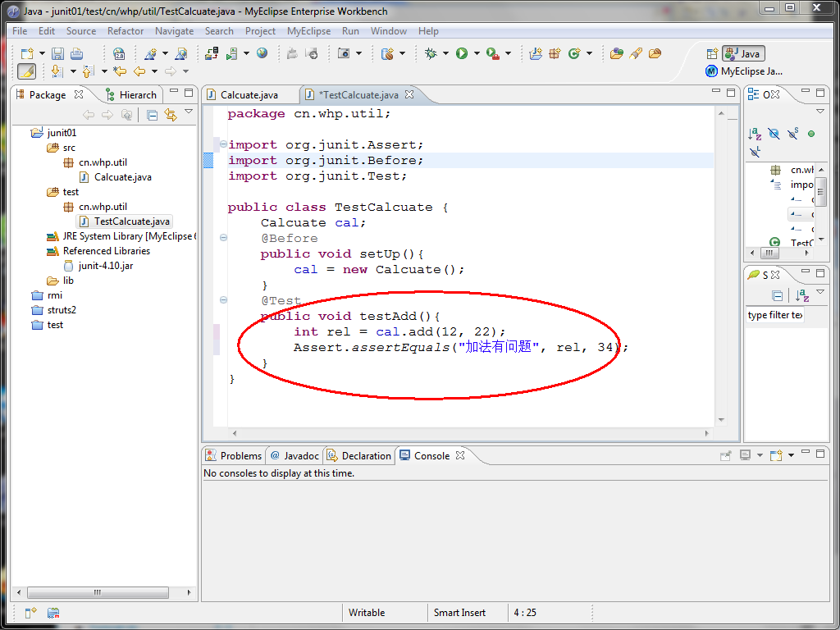The width and height of the screenshot is (840, 630).
Task: Close the TestCalcuate.java editor tab
Action: (409, 94)
